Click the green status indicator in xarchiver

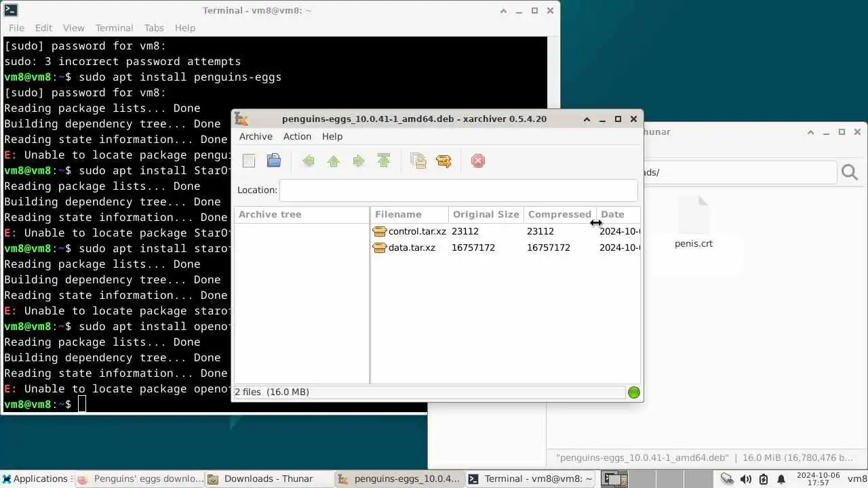(634, 392)
